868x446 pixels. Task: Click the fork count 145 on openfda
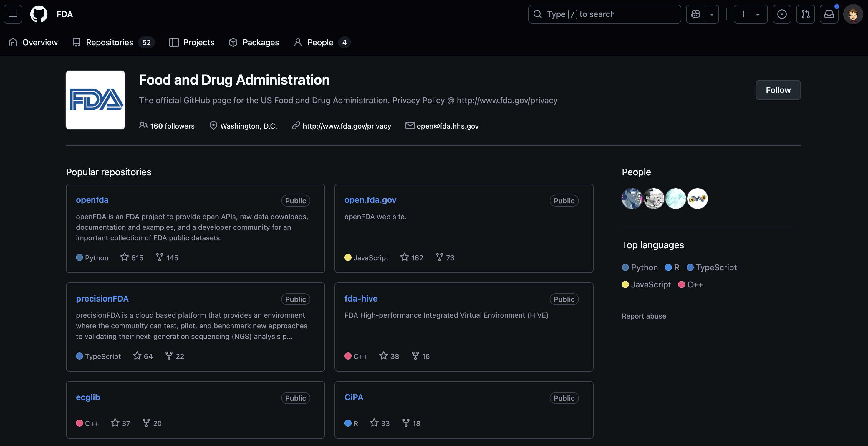click(x=167, y=257)
